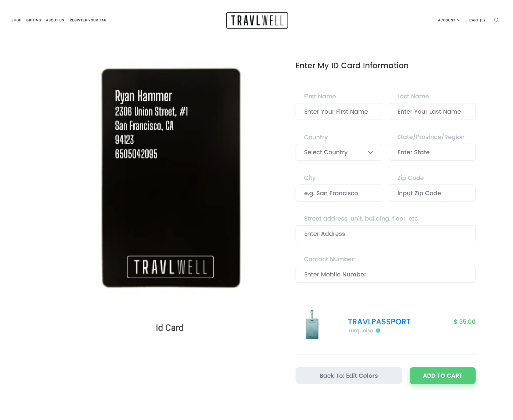Select the Turquoise color swatch
Screen dimensions: 513x420
click(378, 330)
